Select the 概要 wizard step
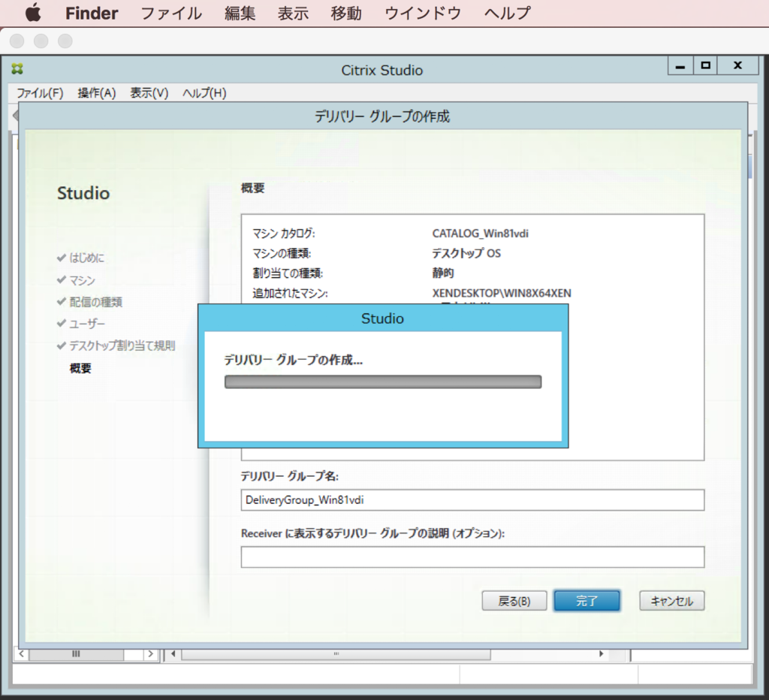This screenshot has width=769, height=700. tap(80, 368)
